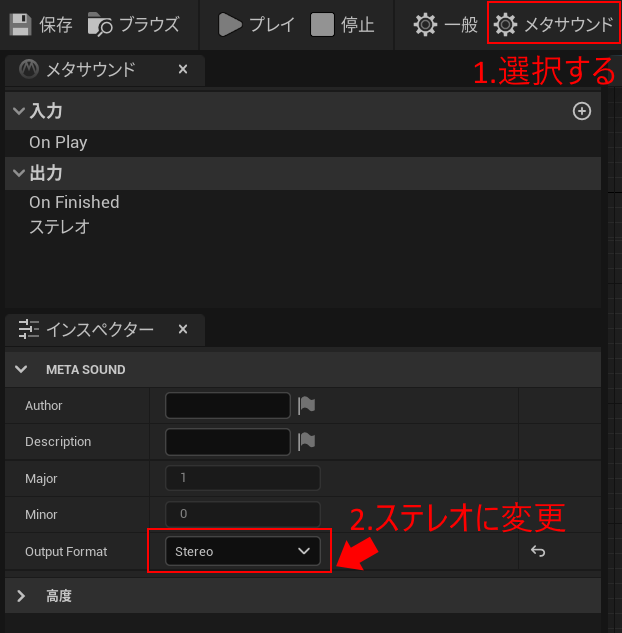This screenshot has height=633, width=622.
Task: Click the Author property label
Action: click(44, 405)
